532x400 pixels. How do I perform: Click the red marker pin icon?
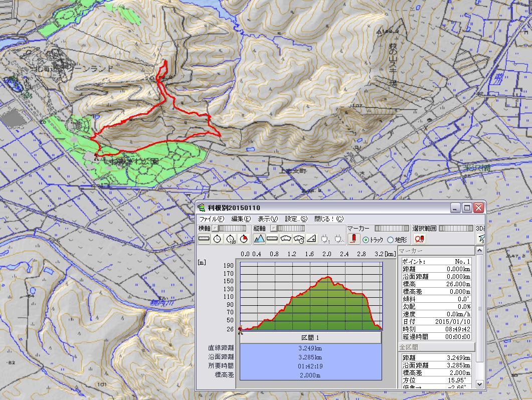click(x=353, y=239)
